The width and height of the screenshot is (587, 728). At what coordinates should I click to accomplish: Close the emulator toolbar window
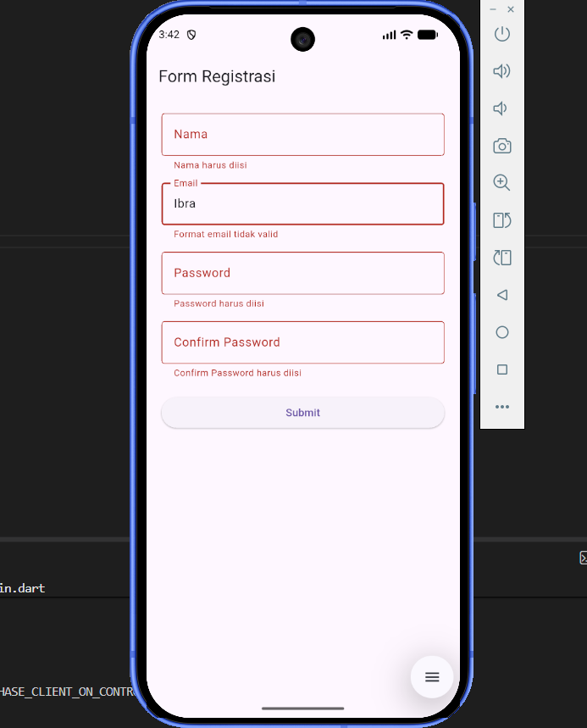point(511,9)
